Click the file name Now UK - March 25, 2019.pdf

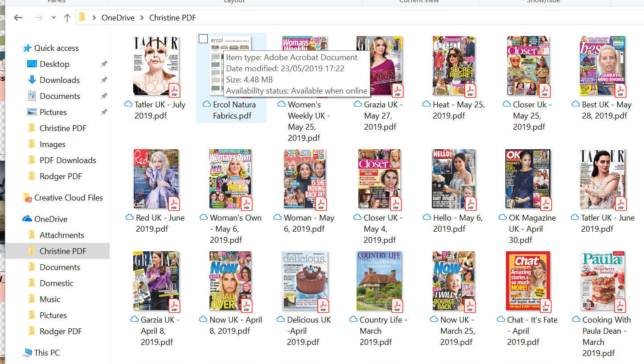457,331
